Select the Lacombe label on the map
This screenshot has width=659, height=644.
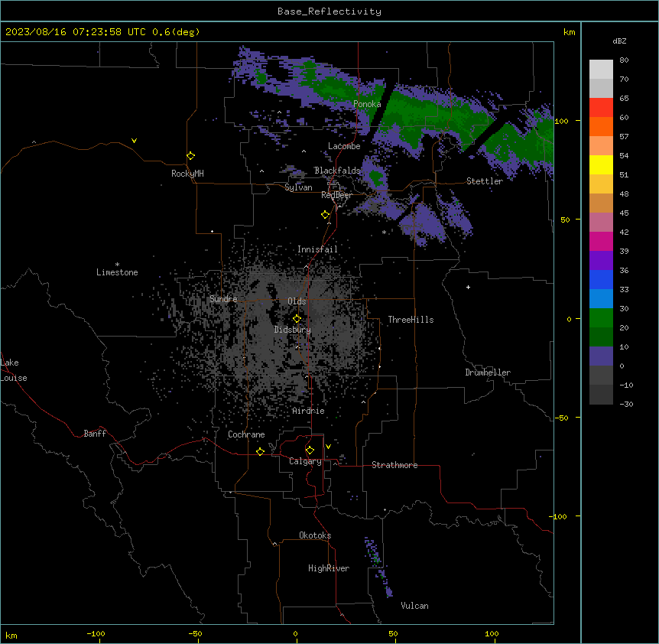click(x=344, y=146)
